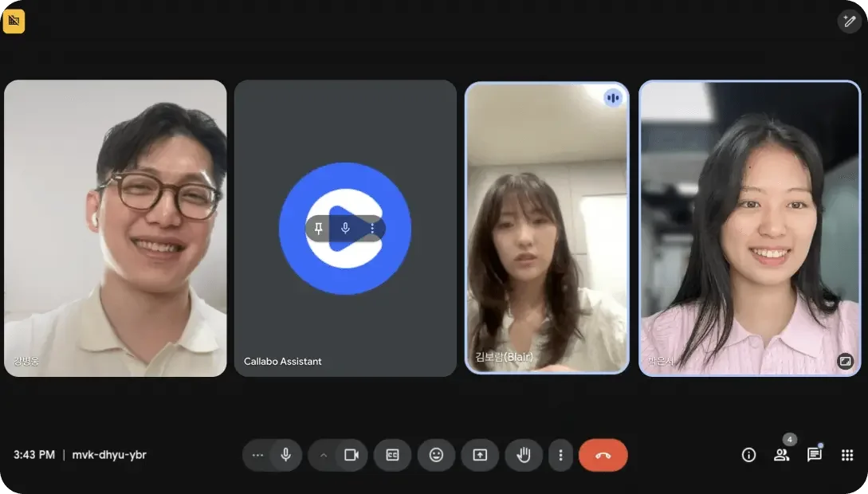Expand audio settings dots beside the microphone
The width and height of the screenshot is (868, 494).
257,455
